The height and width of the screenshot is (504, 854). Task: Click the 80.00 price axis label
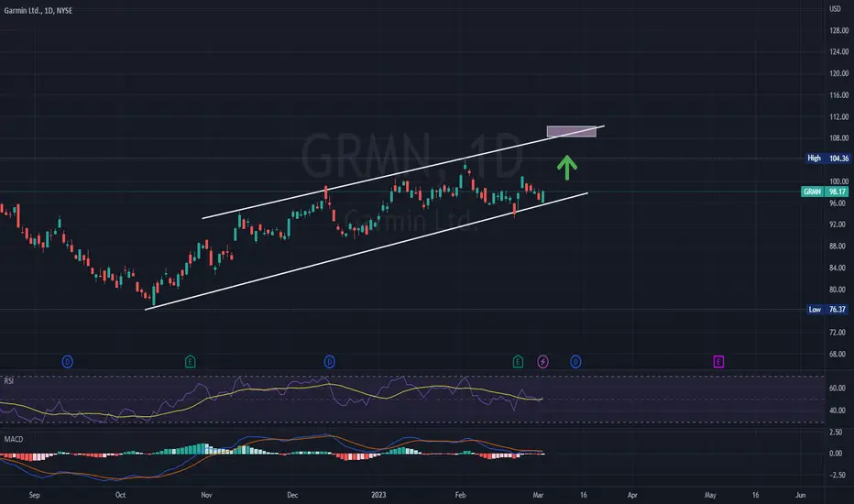pos(838,290)
